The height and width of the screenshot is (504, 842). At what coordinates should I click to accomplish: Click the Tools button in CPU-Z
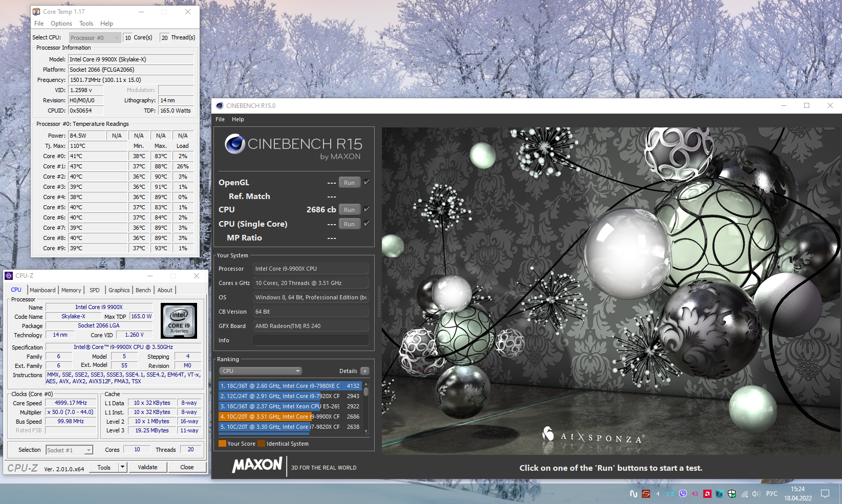[104, 467]
